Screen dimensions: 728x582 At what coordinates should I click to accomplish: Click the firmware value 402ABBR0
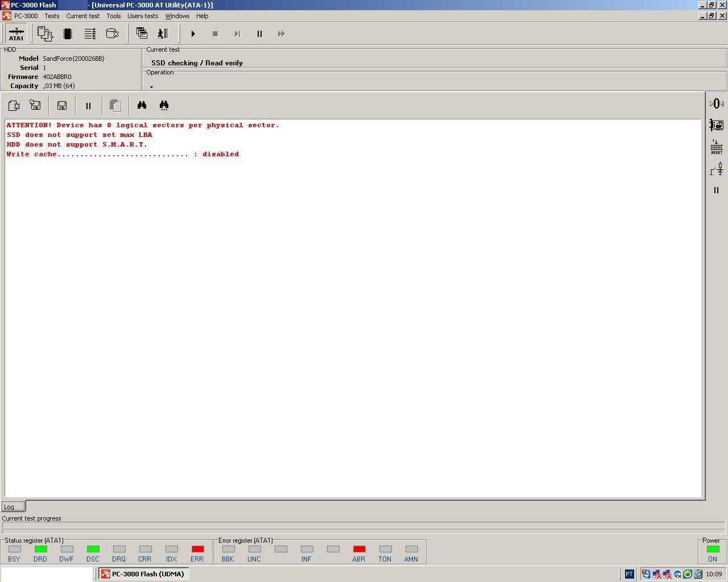click(57, 77)
